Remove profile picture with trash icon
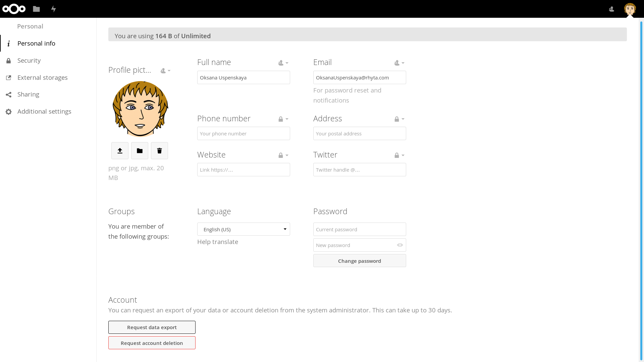 [159, 151]
